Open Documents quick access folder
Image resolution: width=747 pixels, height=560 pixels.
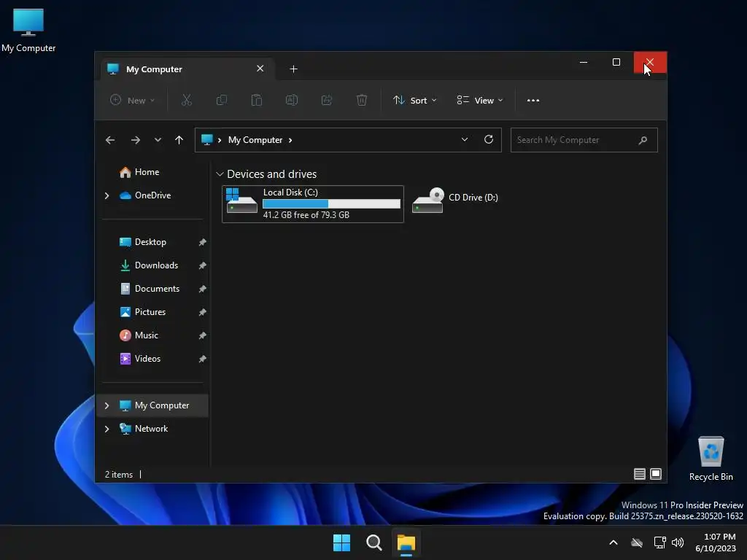150,289
